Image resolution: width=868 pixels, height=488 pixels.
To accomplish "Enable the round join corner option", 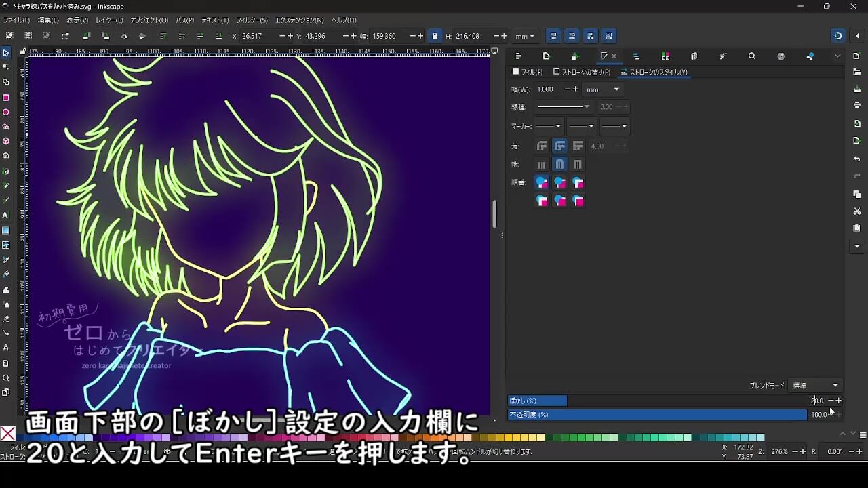I will [559, 146].
